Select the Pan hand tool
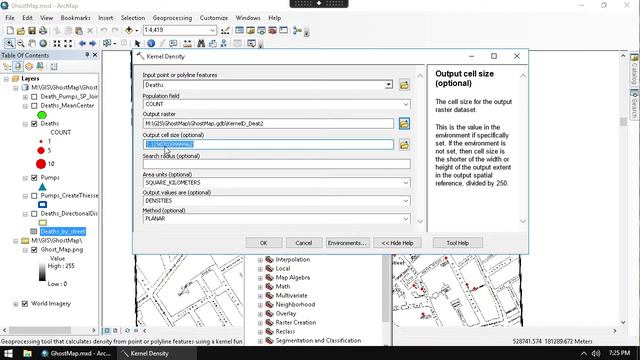The width and height of the screenshot is (640, 360). [32, 43]
